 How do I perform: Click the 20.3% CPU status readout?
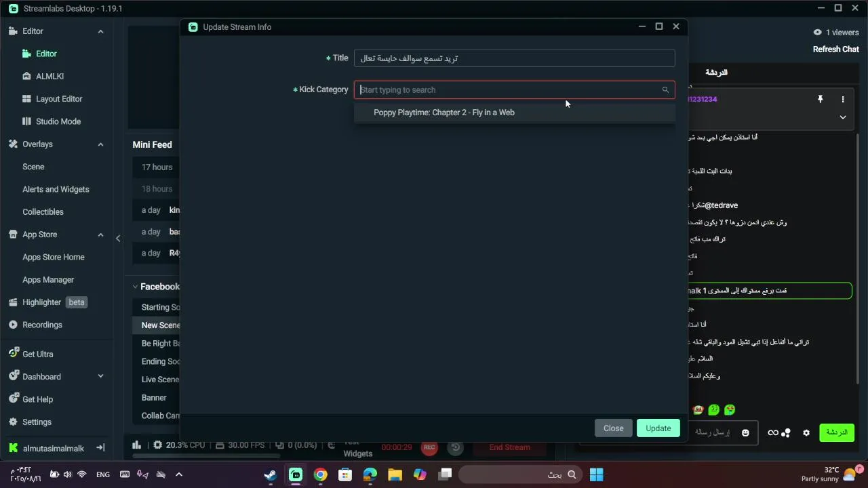pos(179,445)
